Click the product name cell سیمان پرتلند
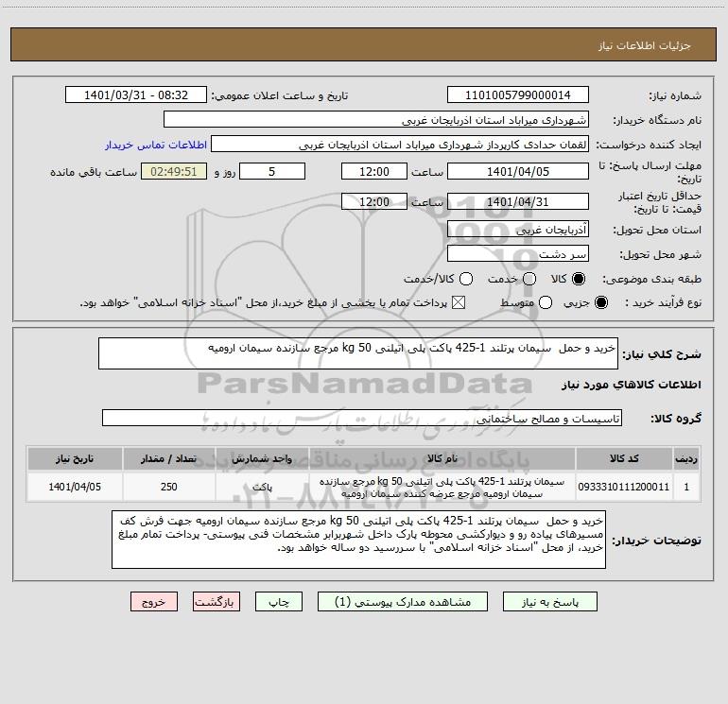Screen dimensions: 728x704 [x=442, y=488]
